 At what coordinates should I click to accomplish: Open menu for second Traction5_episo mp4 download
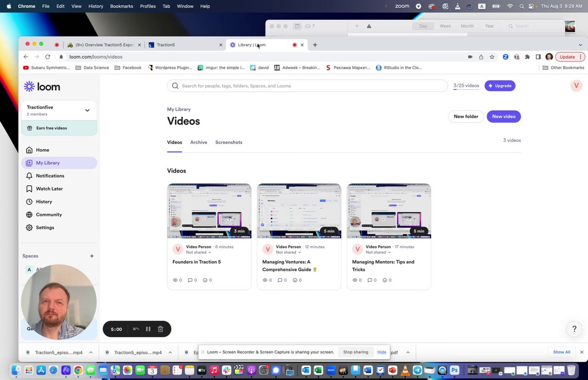point(170,352)
